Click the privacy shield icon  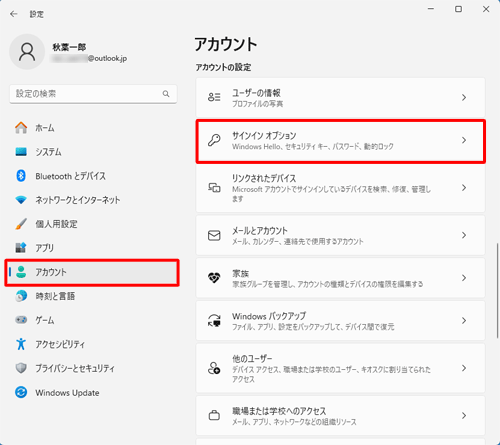[21, 368]
